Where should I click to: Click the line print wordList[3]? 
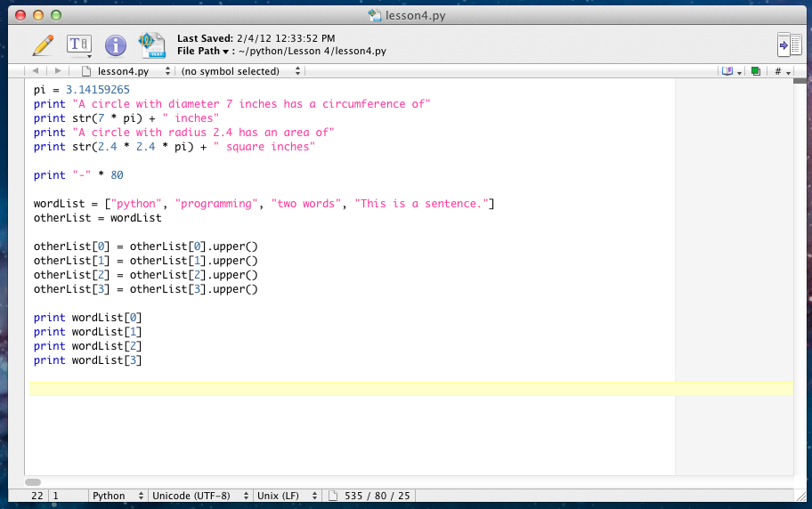coord(87,360)
